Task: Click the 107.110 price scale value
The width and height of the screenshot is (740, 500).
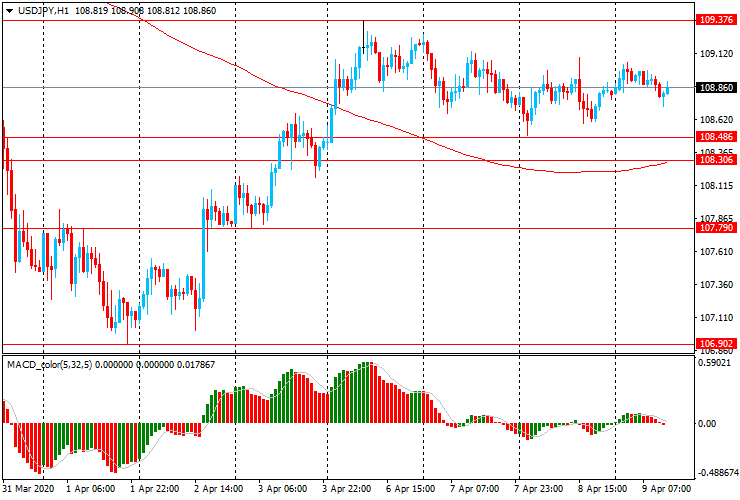Action: pos(716,318)
